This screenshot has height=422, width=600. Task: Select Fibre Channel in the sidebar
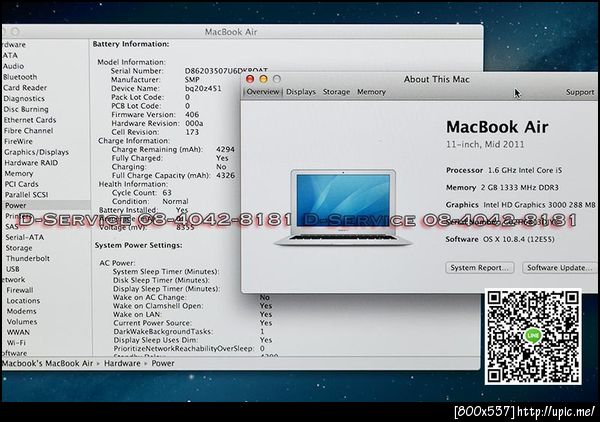pos(29,130)
